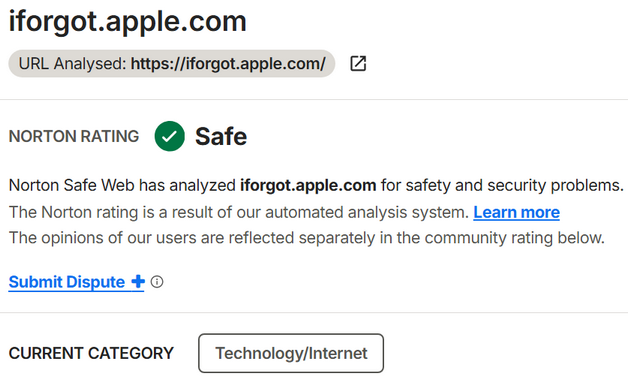628x380 pixels.
Task: Click the https://iforgot.apple.com/ address text
Action: coord(228,63)
